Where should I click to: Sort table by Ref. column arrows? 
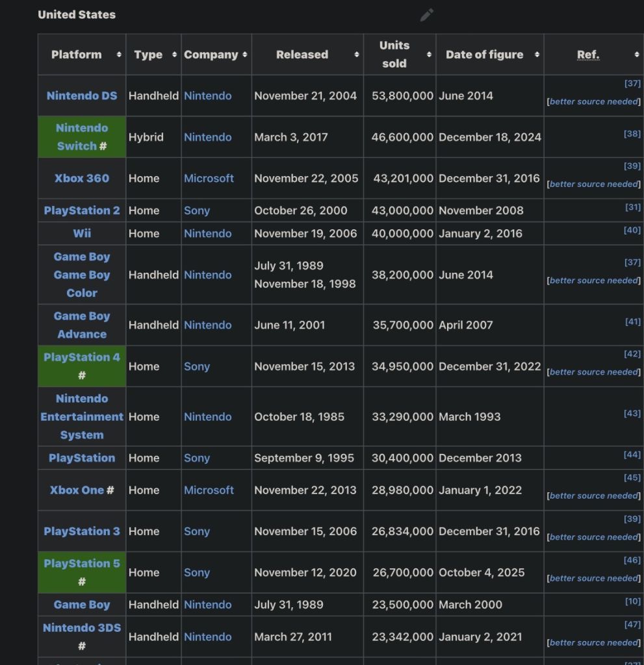(x=637, y=55)
